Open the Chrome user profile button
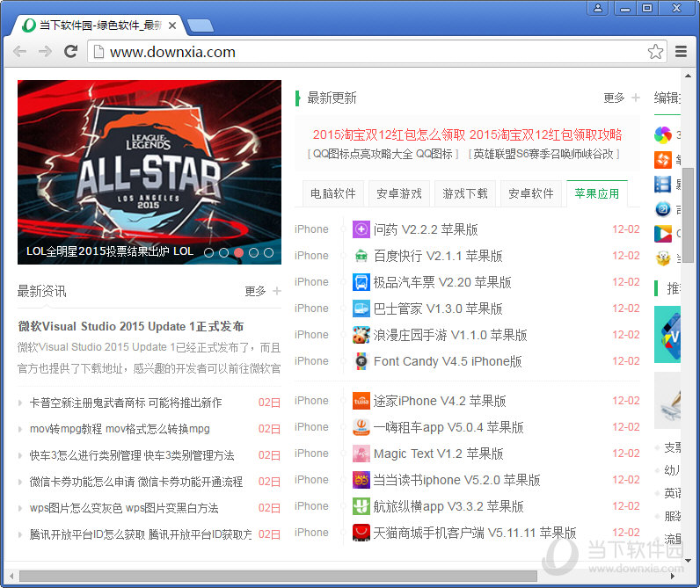Screen dimensions: 700x588 pyautogui.click(x=598, y=8)
